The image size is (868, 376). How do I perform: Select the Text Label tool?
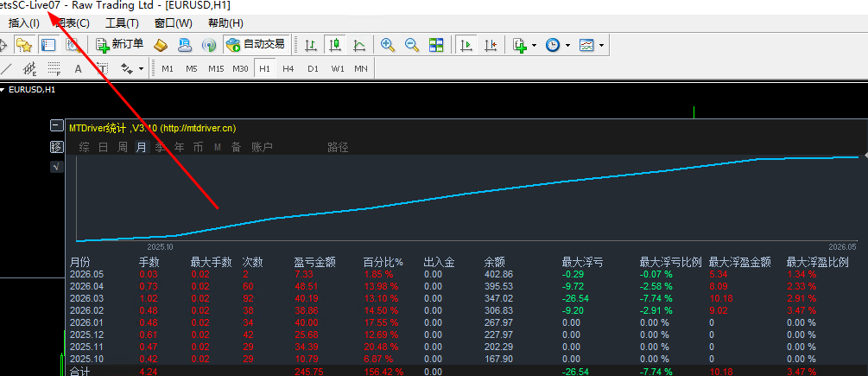click(x=103, y=69)
